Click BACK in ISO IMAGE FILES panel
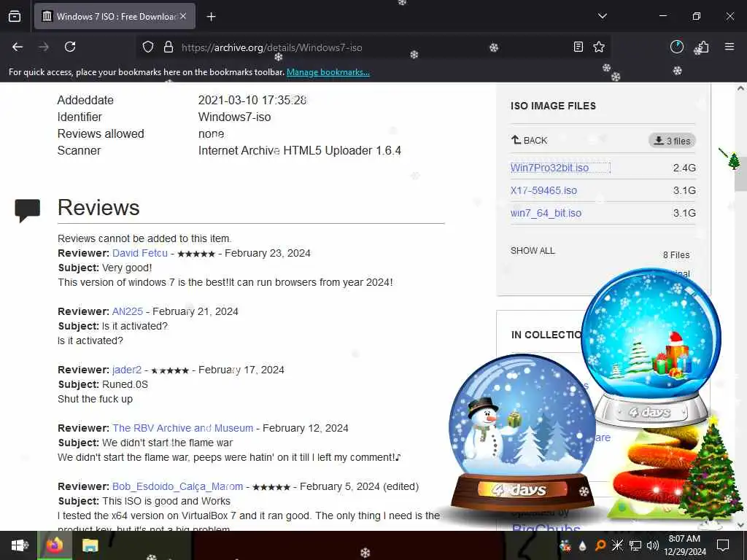 pos(530,141)
